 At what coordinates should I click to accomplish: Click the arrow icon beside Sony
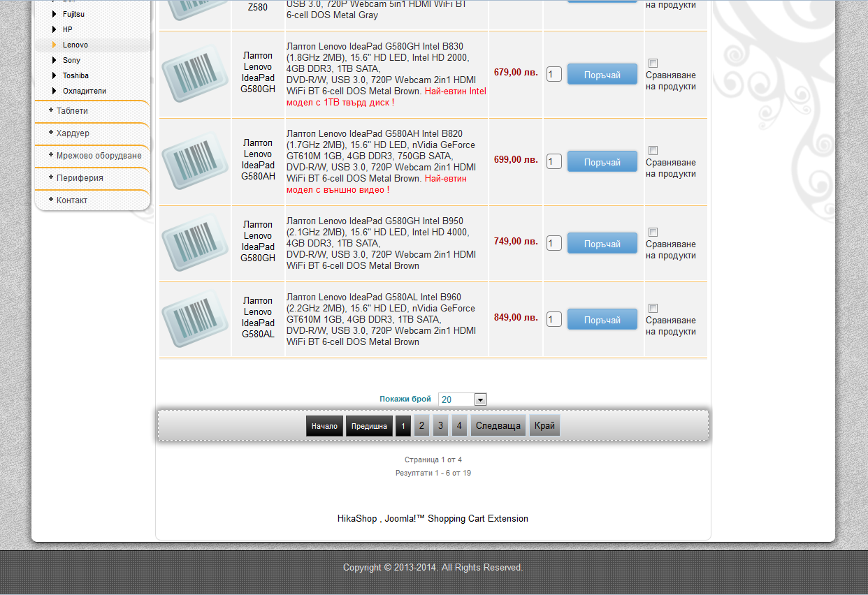[55, 60]
